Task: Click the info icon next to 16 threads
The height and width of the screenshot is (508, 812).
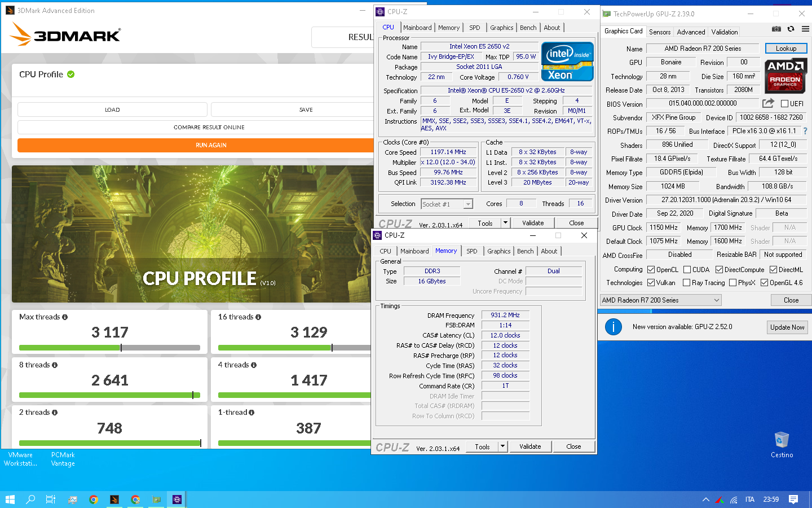Action: pos(258,317)
